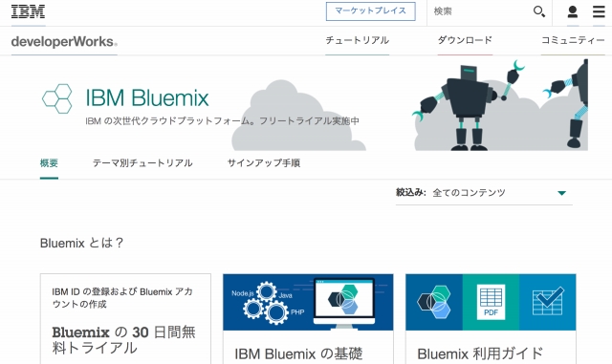
Task: Switch to テーマ別チュートリアル tab
Action: (x=142, y=163)
